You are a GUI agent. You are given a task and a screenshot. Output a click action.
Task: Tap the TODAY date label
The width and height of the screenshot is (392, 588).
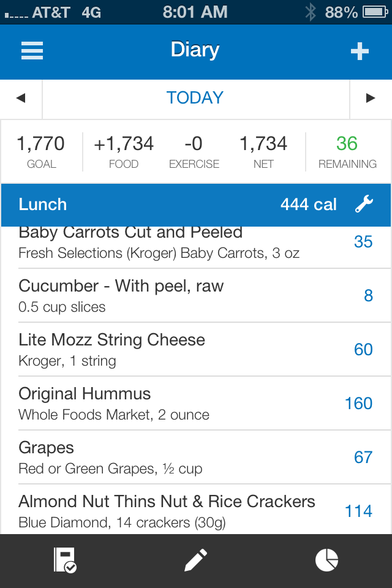(195, 98)
